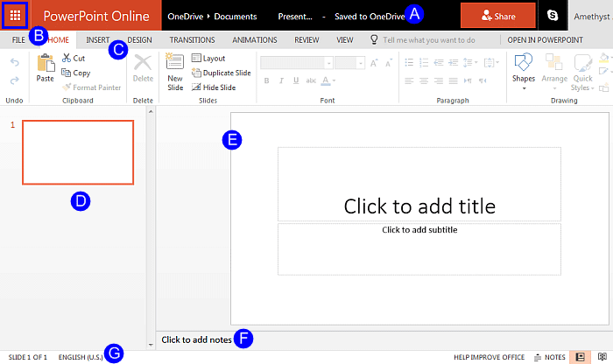The height and width of the screenshot is (364, 613).
Task: Click the Tell me what you want field
Action: coord(429,40)
